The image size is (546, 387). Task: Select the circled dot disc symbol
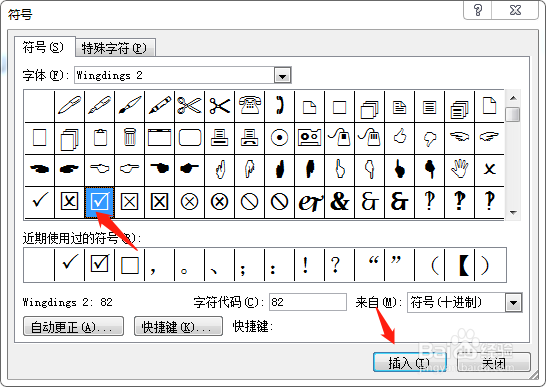[x=279, y=138]
